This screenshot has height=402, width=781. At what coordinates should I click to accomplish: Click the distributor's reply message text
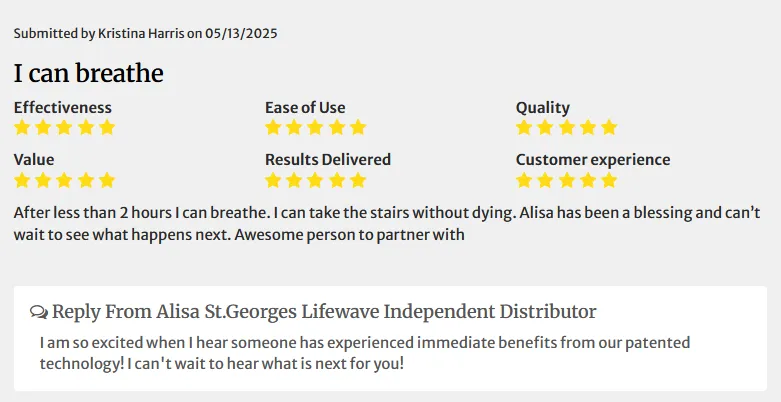pyautogui.click(x=365, y=353)
